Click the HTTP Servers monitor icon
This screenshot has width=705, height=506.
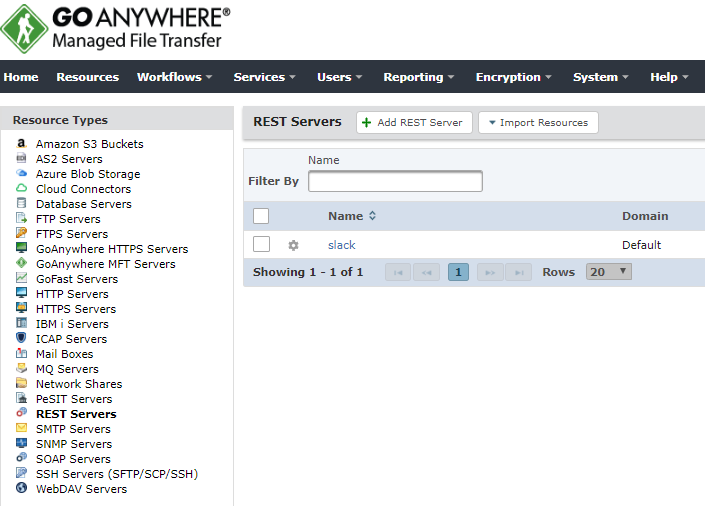(21, 293)
